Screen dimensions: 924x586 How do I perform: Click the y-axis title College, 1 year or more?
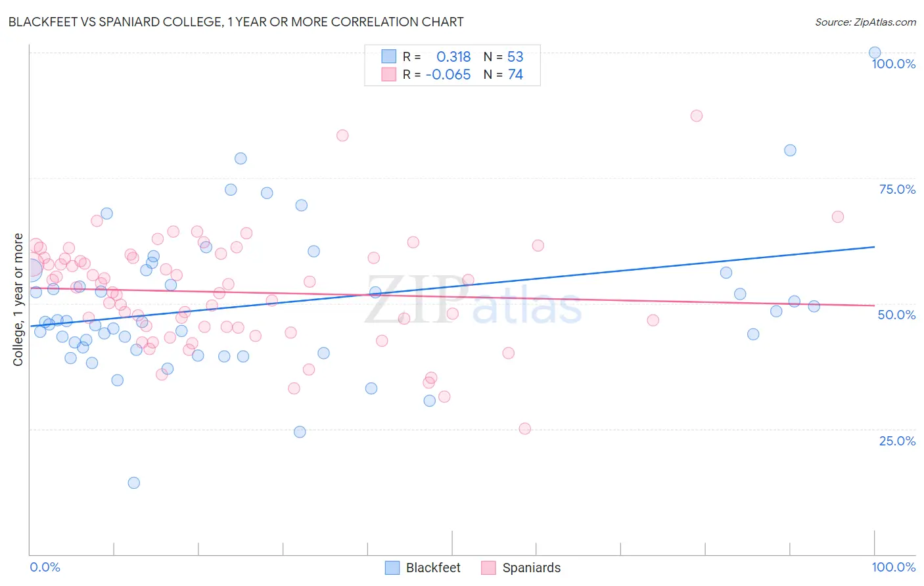pyautogui.click(x=18, y=300)
